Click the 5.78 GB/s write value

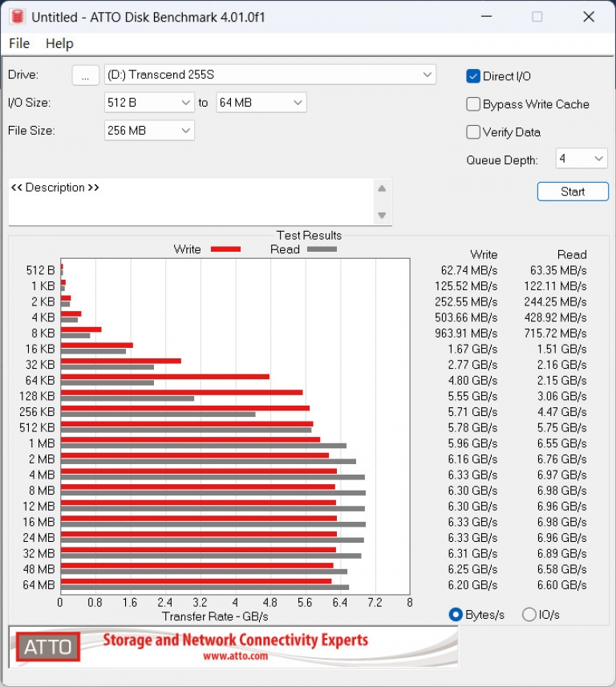pos(472,427)
